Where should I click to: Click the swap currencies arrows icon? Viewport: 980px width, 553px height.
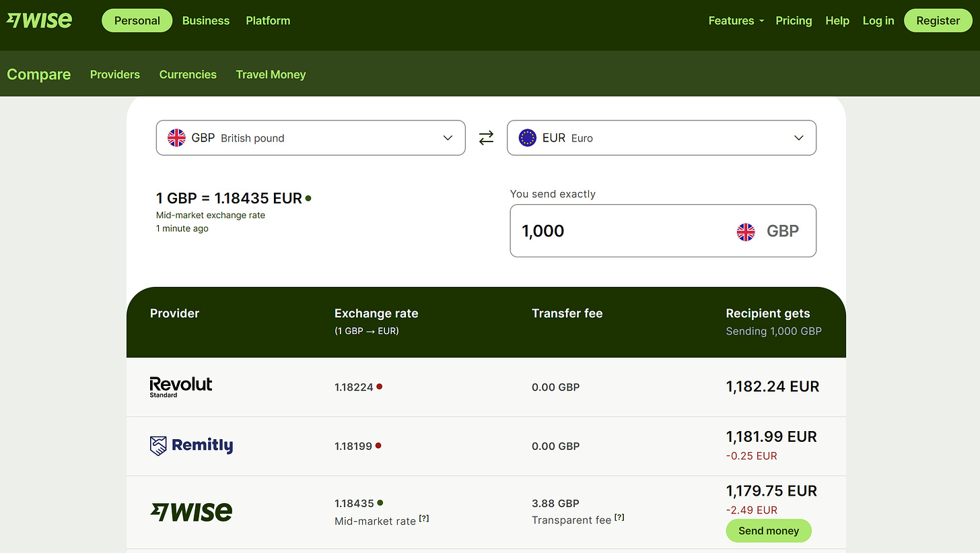pos(486,137)
